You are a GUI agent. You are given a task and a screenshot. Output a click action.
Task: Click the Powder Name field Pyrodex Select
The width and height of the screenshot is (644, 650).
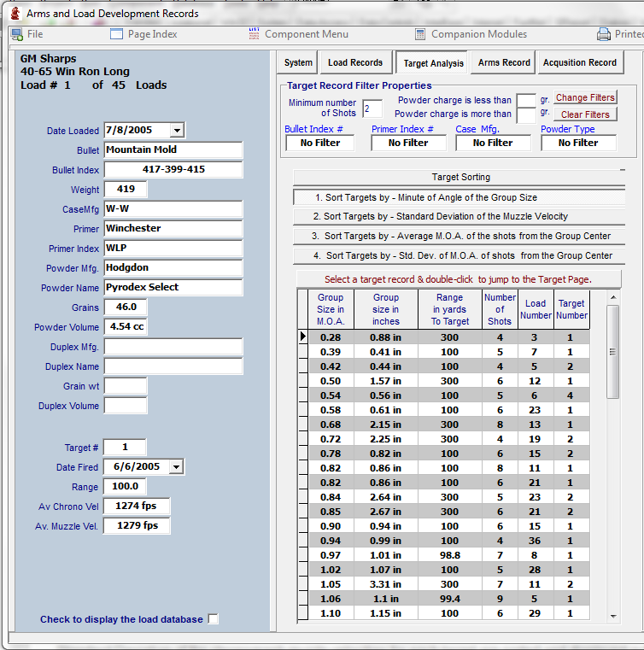pyautogui.click(x=173, y=287)
